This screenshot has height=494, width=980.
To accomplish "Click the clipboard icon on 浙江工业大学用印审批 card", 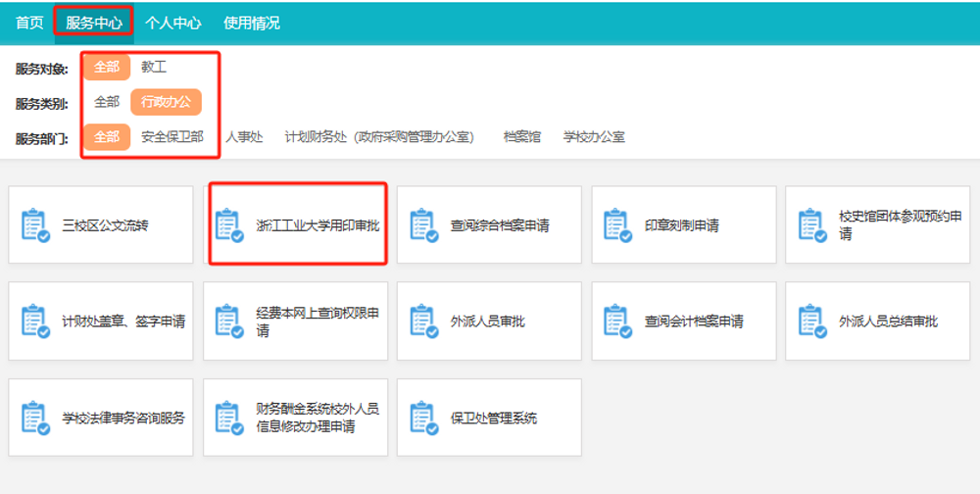I will point(230,225).
